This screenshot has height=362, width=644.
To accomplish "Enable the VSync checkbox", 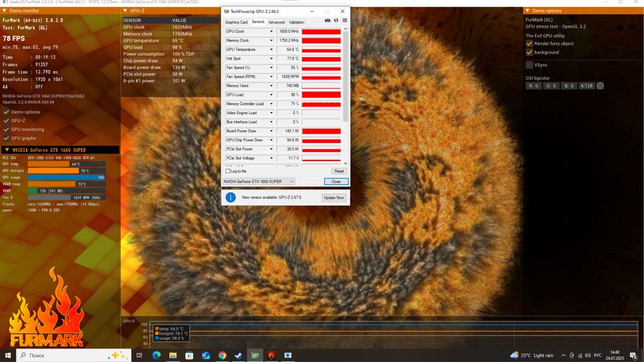I will pos(529,65).
